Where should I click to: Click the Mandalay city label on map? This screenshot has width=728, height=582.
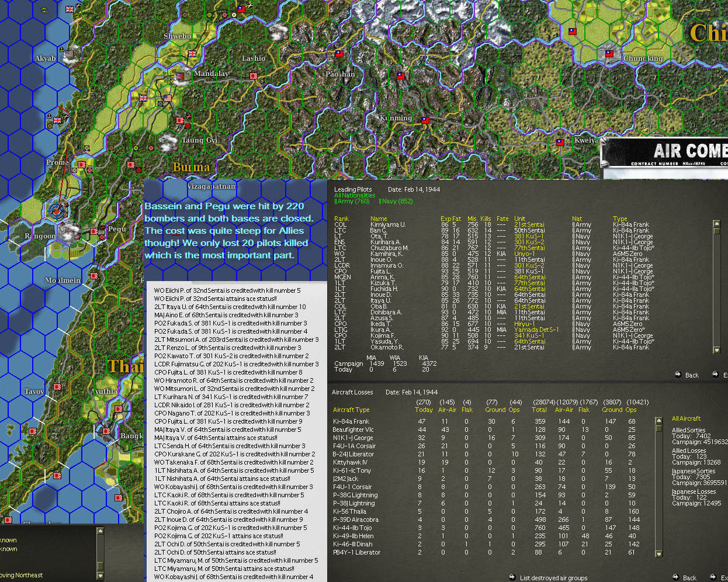click(211, 74)
